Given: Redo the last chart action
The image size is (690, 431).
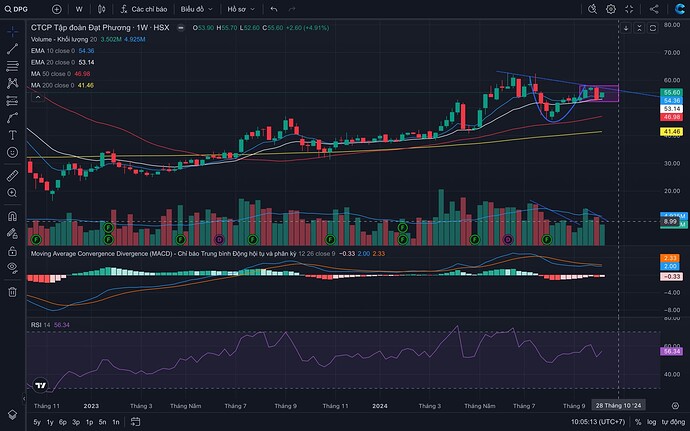Looking at the screenshot, I should (291, 9).
